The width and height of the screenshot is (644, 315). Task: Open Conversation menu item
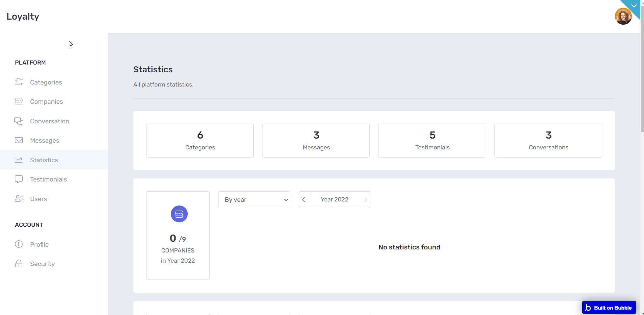pyautogui.click(x=54, y=121)
